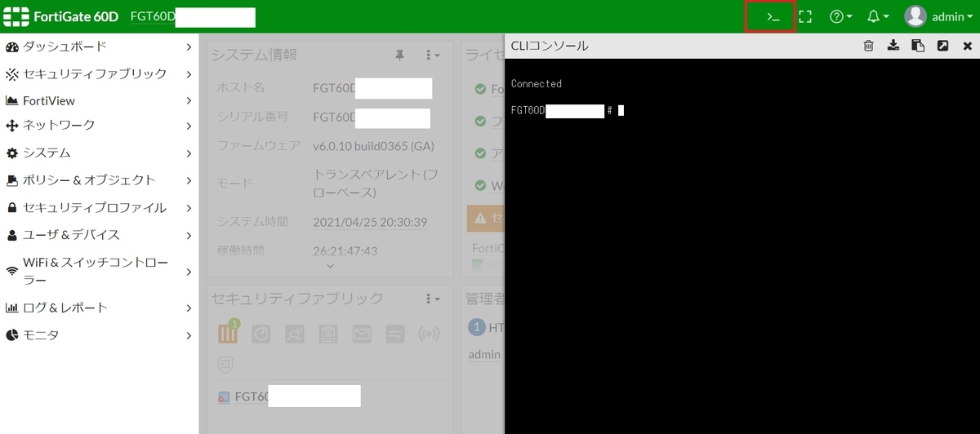
Task: Download the CLI console output
Action: point(893,46)
